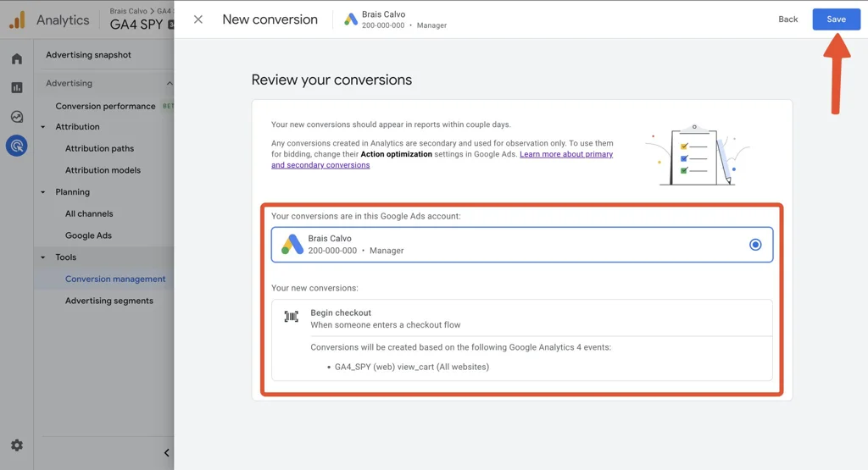Collapse the Advertising section chevron
The height and width of the screenshot is (470, 868).
pos(170,84)
